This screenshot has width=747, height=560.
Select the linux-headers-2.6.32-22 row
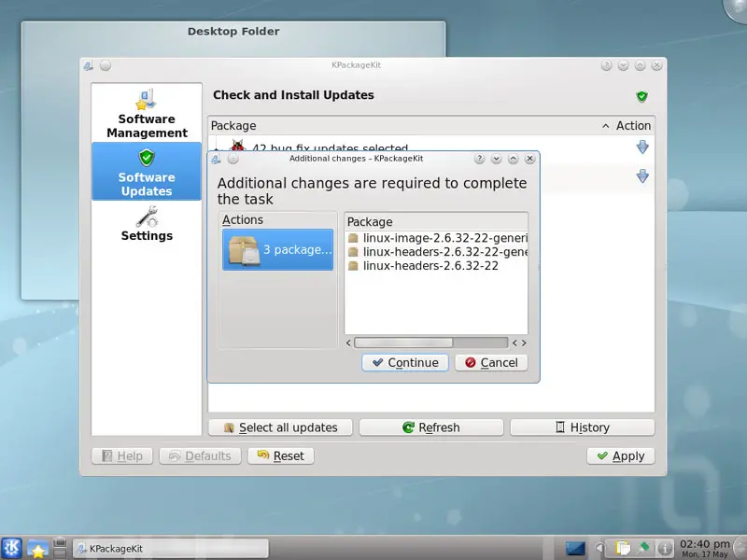[436, 266]
